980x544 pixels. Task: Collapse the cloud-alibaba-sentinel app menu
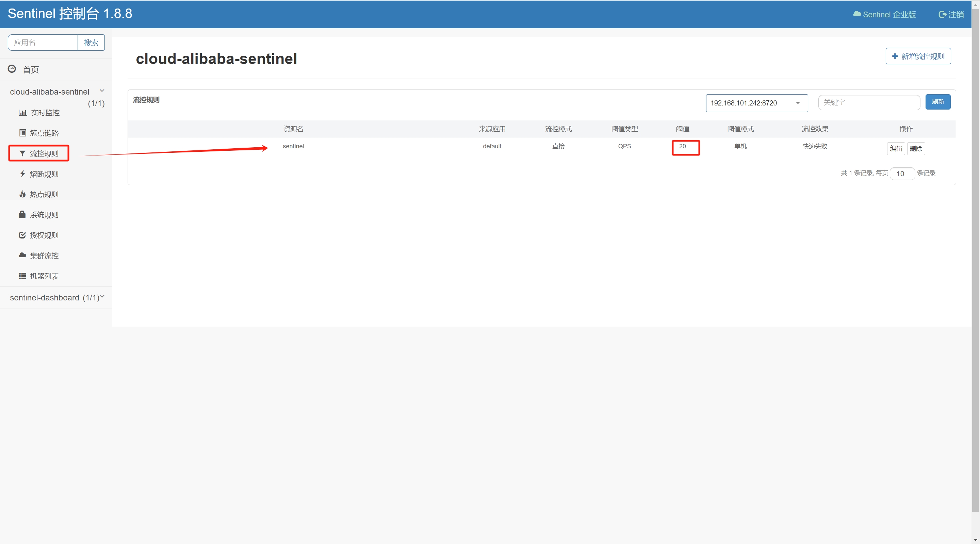pyautogui.click(x=102, y=90)
